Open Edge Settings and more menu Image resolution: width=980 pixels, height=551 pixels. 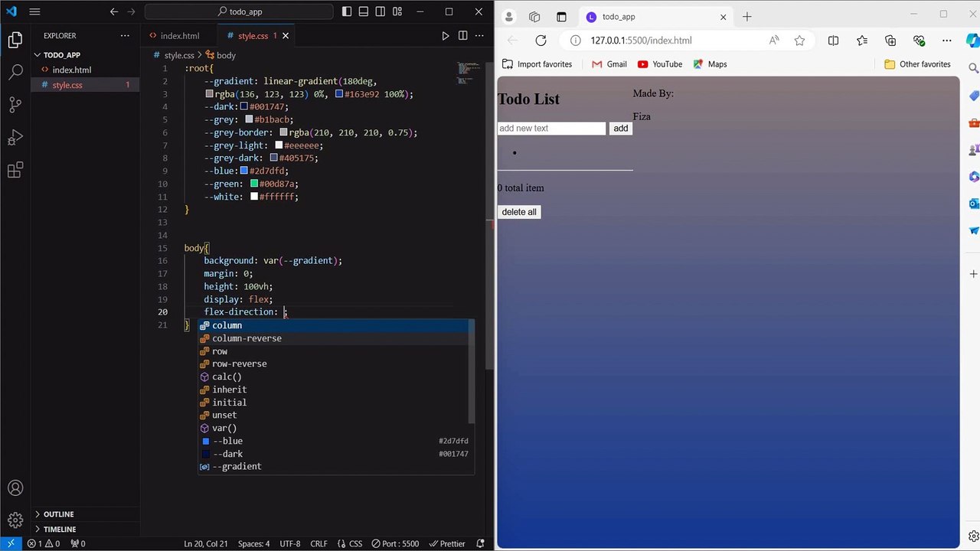pos(947,41)
